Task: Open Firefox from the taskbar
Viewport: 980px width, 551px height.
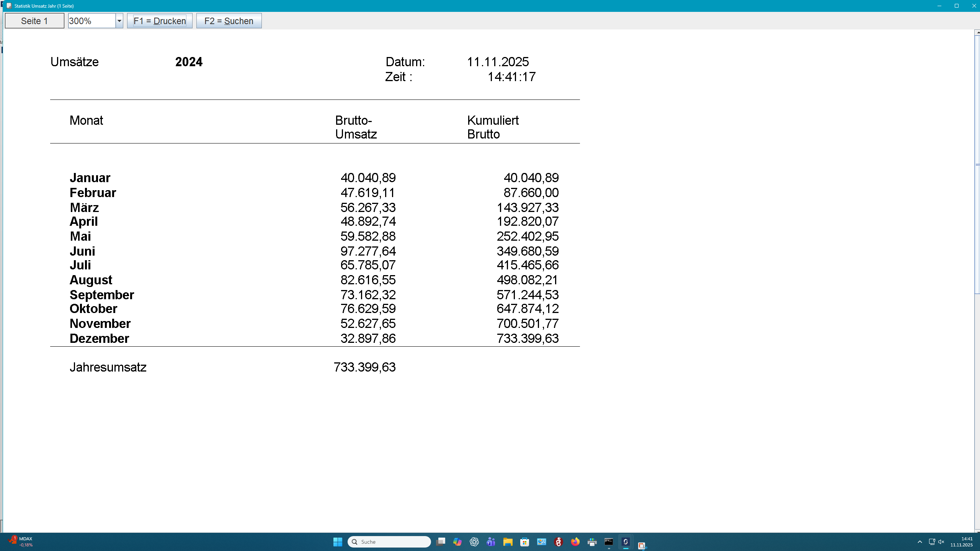Action: click(x=575, y=542)
